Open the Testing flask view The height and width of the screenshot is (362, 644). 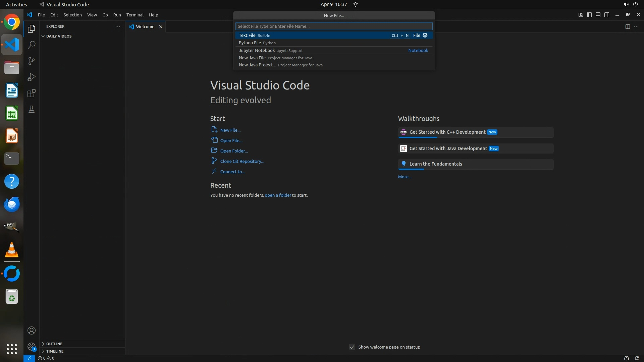[x=32, y=110]
